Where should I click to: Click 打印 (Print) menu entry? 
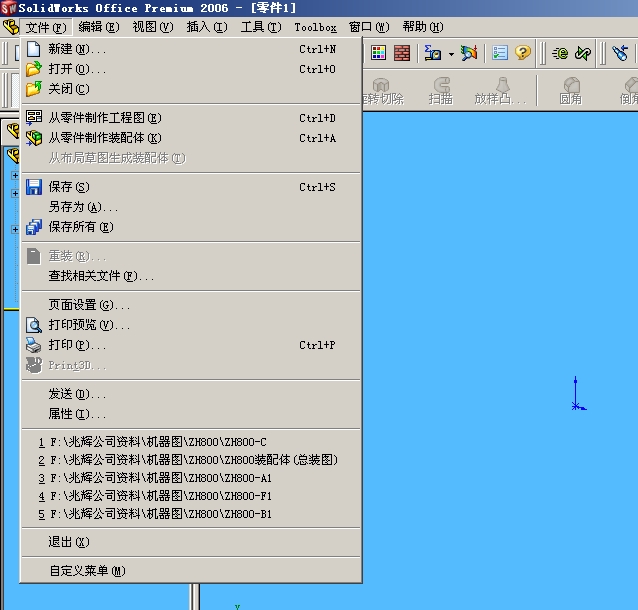coord(191,345)
